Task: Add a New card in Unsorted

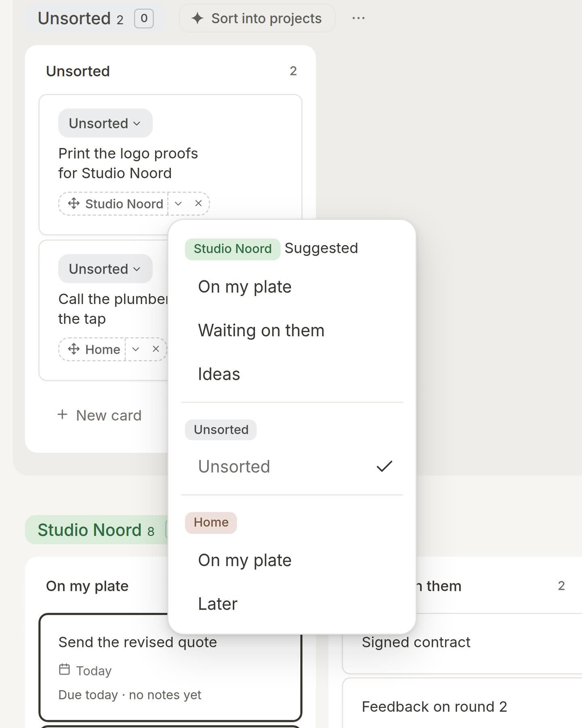Action: click(x=99, y=415)
